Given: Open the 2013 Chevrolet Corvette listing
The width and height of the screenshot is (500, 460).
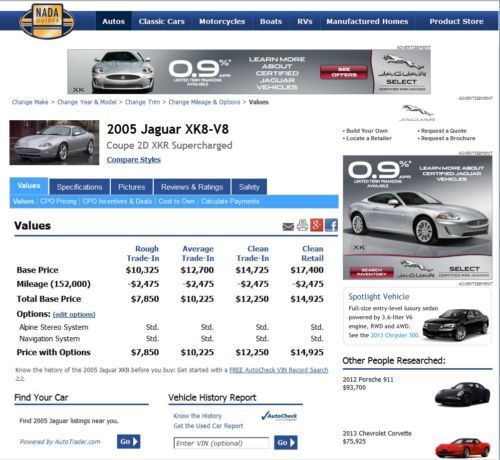Looking at the screenshot, I should point(377,433).
